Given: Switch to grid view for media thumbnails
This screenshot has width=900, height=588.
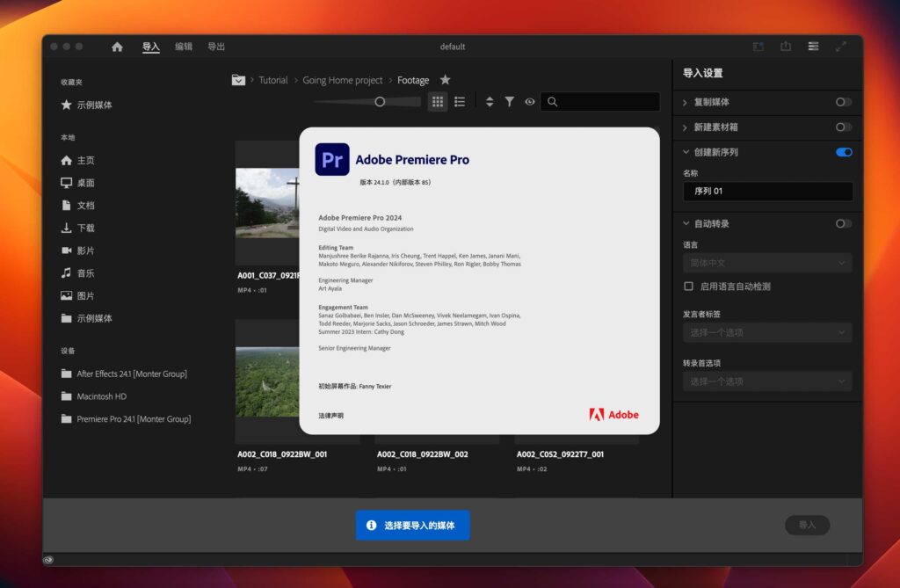Looking at the screenshot, I should tap(437, 102).
